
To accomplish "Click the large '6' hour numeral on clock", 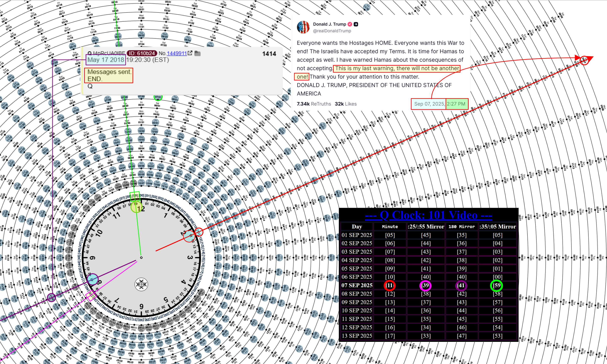I will [x=142, y=306].
